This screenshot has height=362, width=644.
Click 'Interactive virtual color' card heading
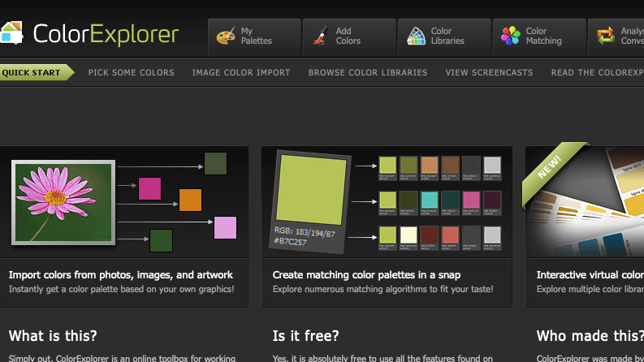[590, 275]
